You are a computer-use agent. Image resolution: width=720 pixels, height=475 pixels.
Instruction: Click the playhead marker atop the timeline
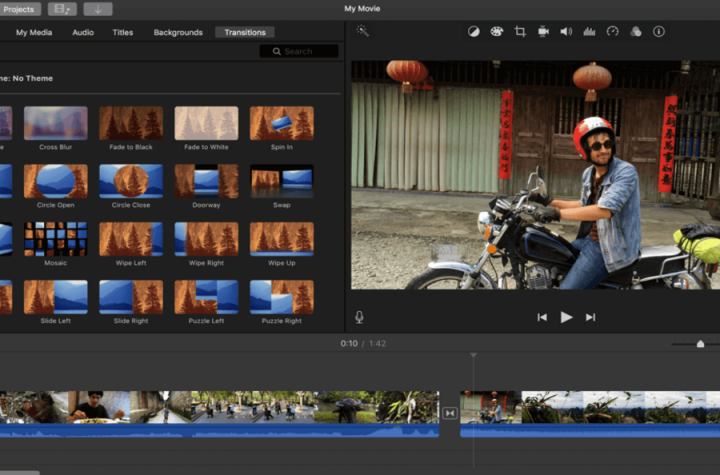click(x=473, y=355)
